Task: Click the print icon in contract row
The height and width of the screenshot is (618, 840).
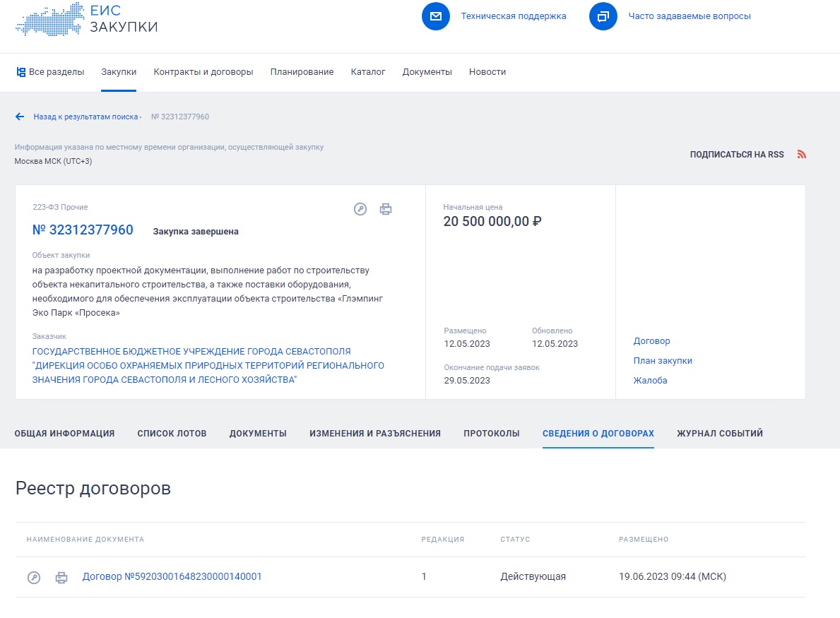Action: (61, 577)
